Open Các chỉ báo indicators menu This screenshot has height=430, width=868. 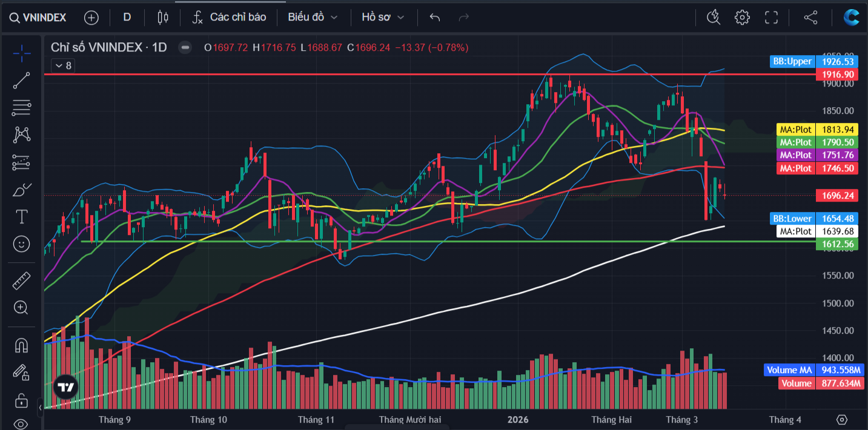coord(229,17)
